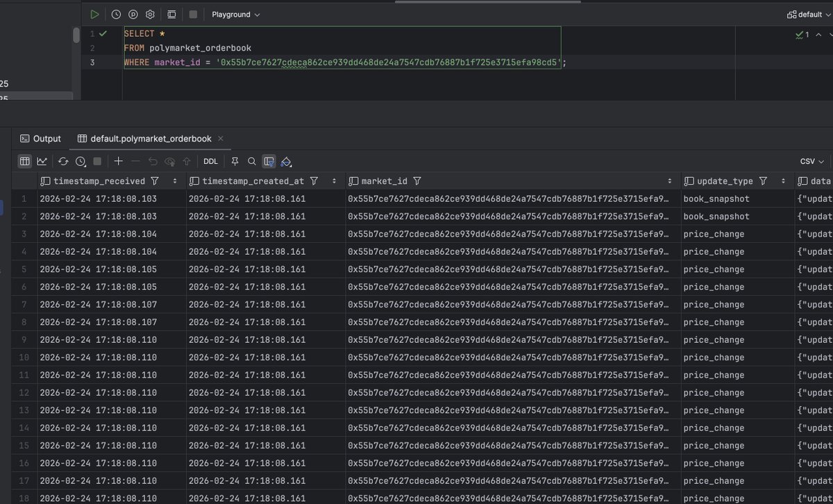
Task: Click polymarket_orderbook table name in query
Action: pyautogui.click(x=200, y=48)
